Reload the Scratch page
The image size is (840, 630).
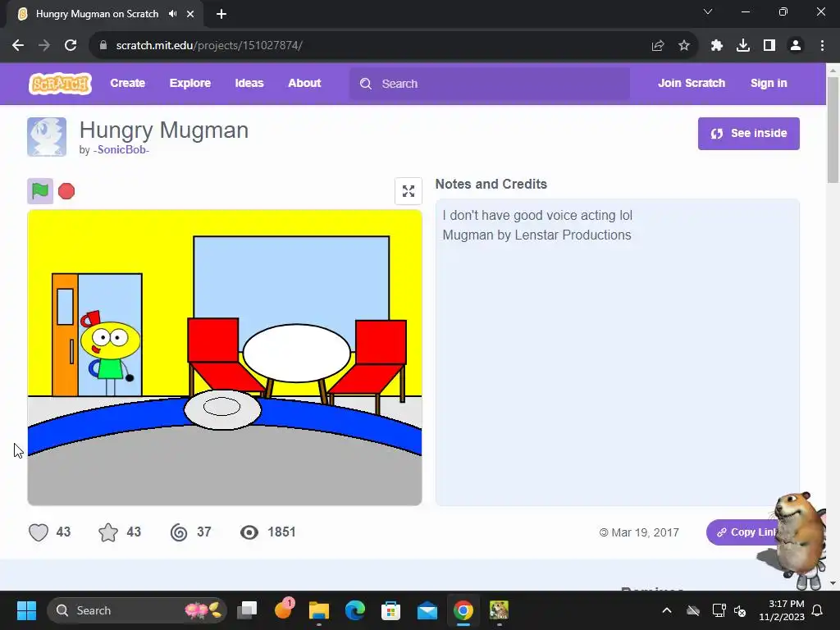click(71, 46)
